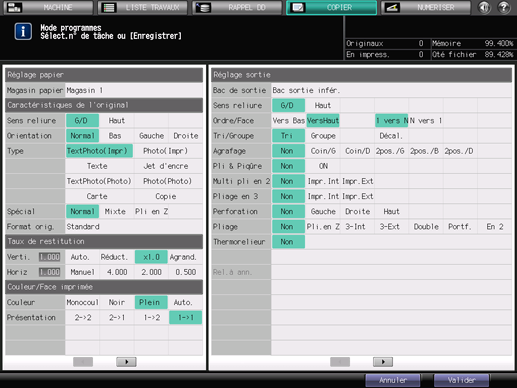
Task: Click the blue information icon
Action: 23,32
